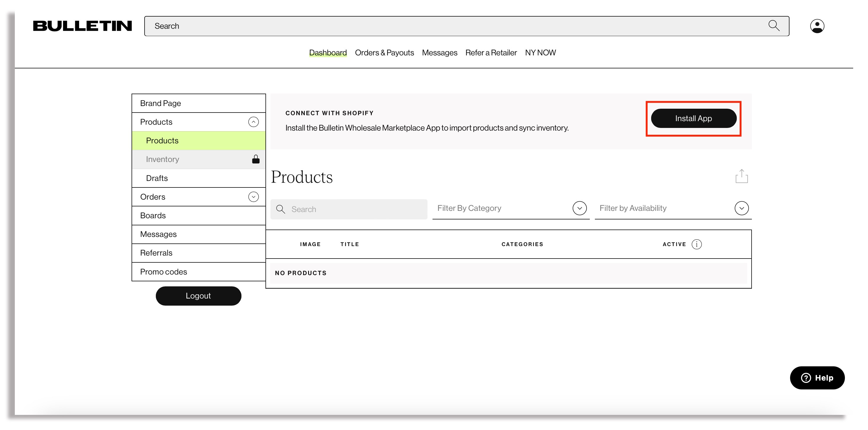Click the magnifier icon in top search bar
The height and width of the screenshot is (430, 868).
pyautogui.click(x=774, y=25)
